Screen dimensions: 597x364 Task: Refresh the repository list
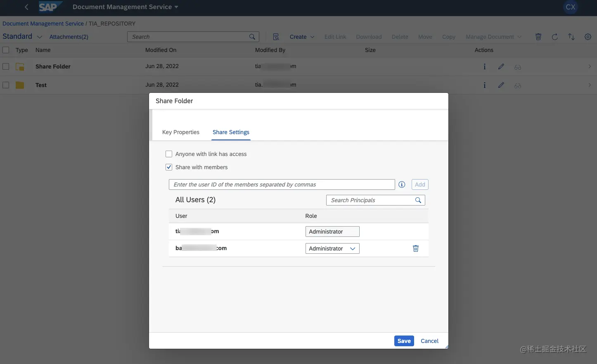555,37
